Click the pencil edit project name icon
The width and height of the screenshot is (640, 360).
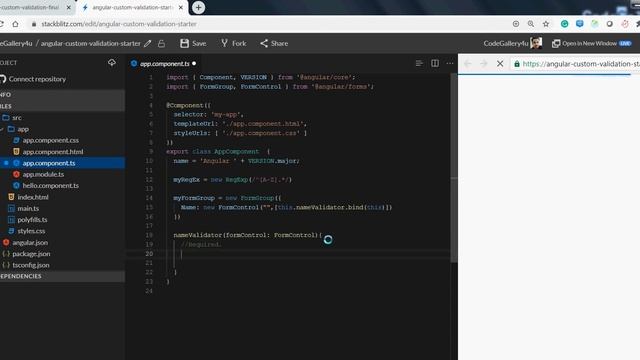click(x=148, y=43)
